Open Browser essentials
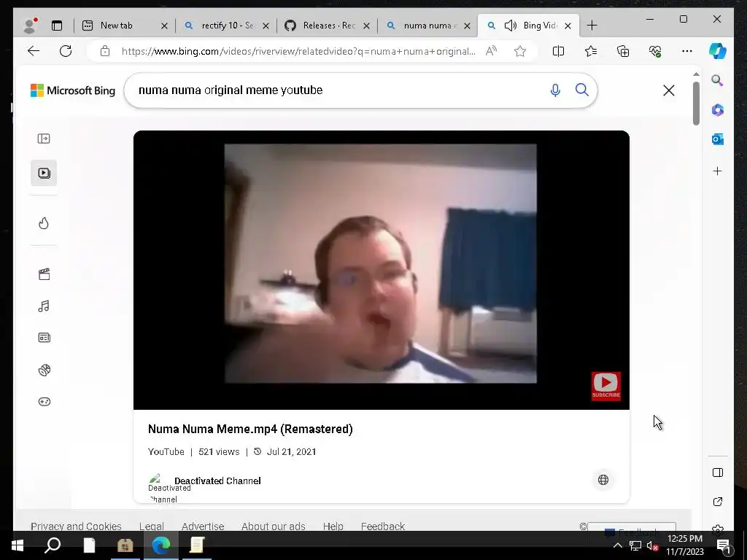The height and width of the screenshot is (560, 747). click(x=655, y=51)
